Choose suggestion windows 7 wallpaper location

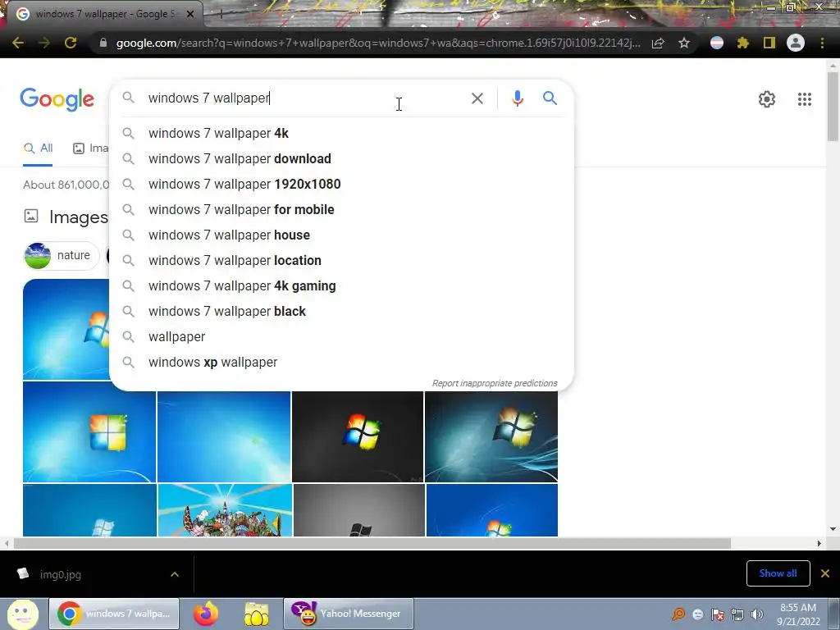pyautogui.click(x=341, y=260)
